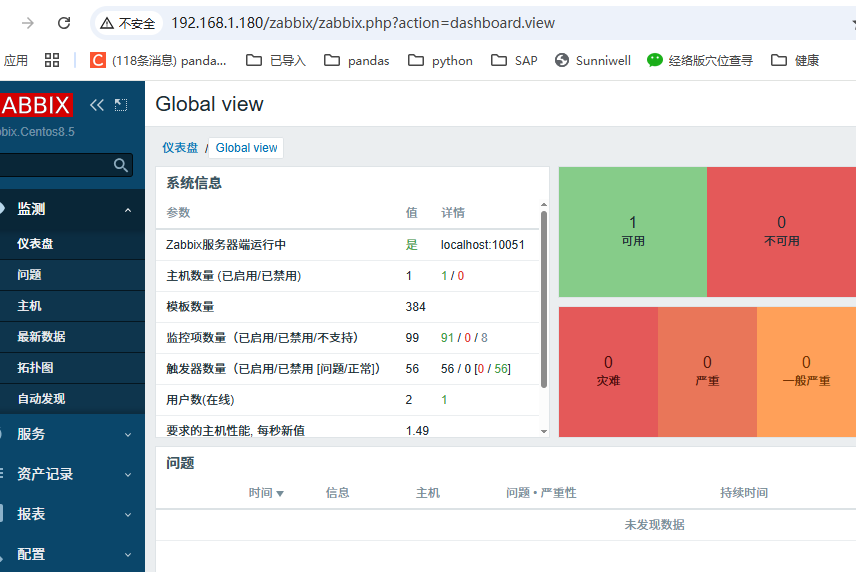Select 拓扑图 from the sidebar menu
This screenshot has height=572, width=856.
point(35,368)
